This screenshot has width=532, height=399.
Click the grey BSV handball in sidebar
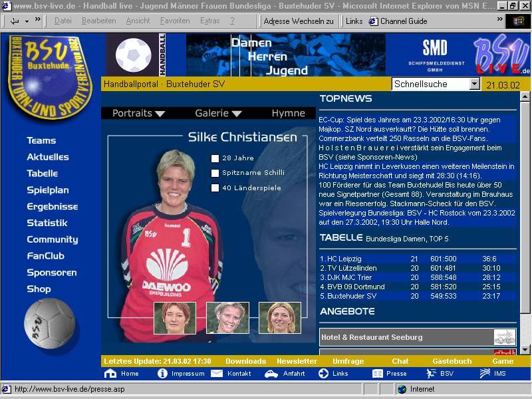click(x=50, y=323)
